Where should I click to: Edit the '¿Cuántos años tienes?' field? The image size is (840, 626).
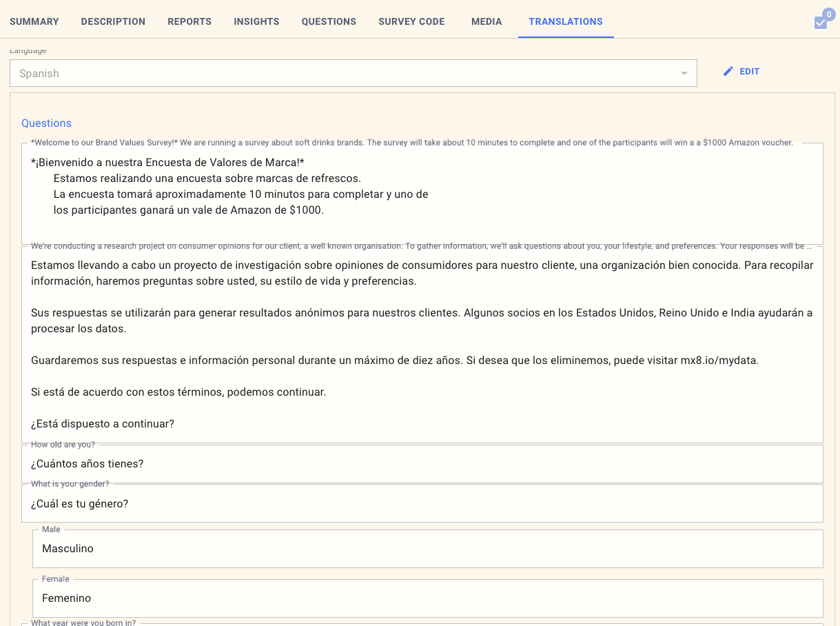[422, 464]
